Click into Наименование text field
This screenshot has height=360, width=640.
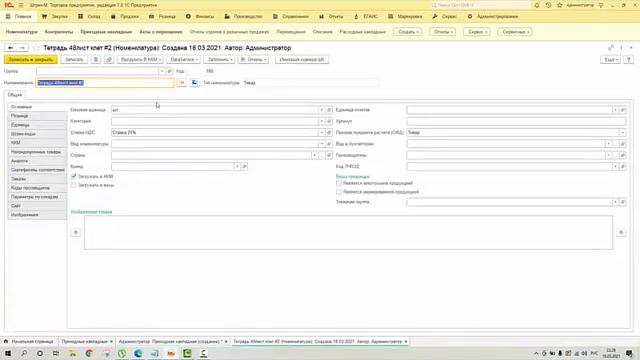point(105,83)
